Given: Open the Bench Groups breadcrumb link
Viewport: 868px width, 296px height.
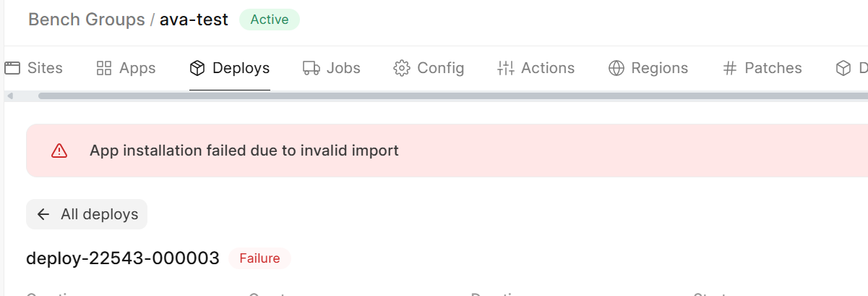Looking at the screenshot, I should click(x=87, y=20).
